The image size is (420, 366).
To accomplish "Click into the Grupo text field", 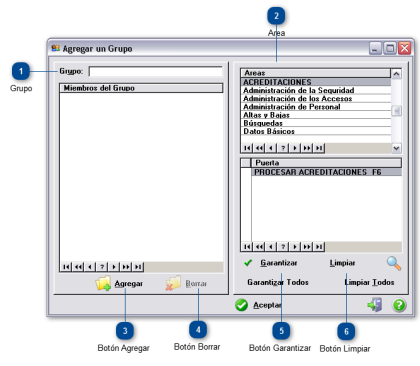I will (x=156, y=71).
